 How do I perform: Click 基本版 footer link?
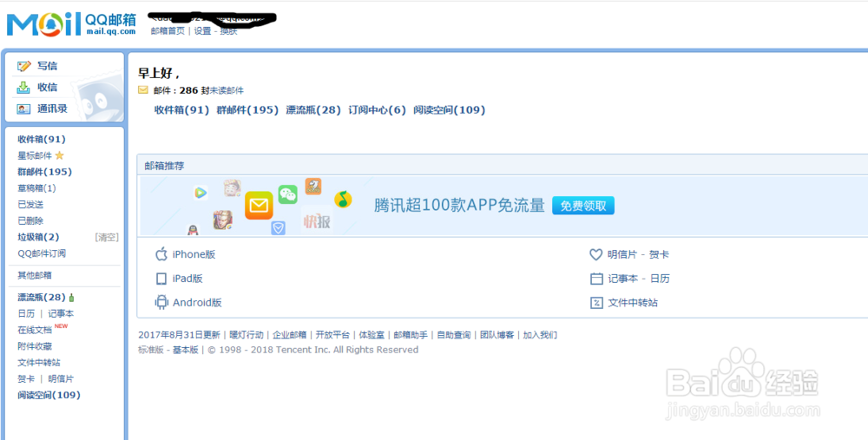(x=186, y=350)
